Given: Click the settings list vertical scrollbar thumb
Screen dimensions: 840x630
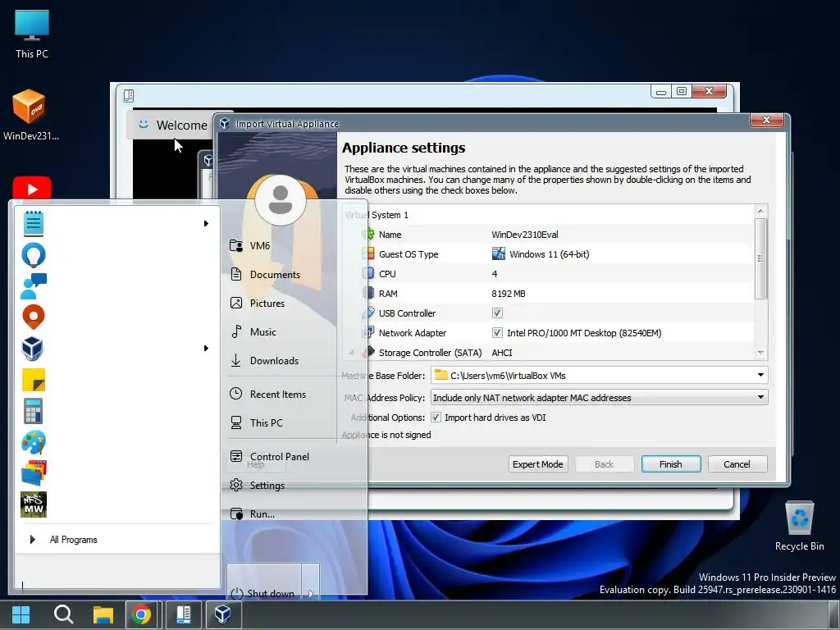Looking at the screenshot, I should click(x=760, y=258).
